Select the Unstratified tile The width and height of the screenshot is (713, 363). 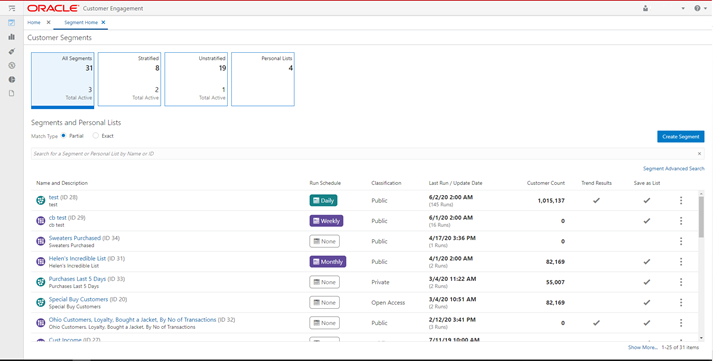tap(196, 79)
